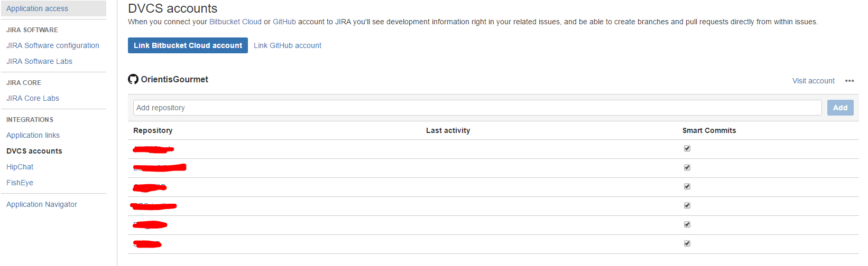Toggle Smart Commits checkbox for sixth repository
The height and width of the screenshot is (266, 868).
pos(687,243)
